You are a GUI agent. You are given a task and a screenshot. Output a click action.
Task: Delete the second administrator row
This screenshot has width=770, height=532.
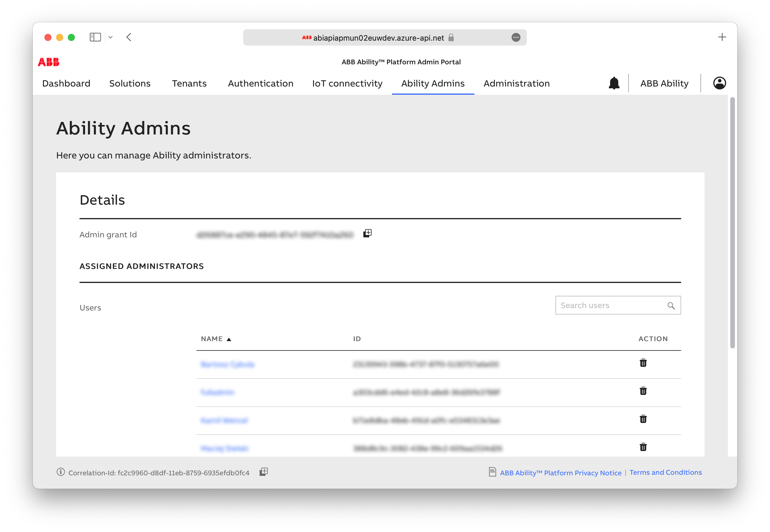[643, 391]
